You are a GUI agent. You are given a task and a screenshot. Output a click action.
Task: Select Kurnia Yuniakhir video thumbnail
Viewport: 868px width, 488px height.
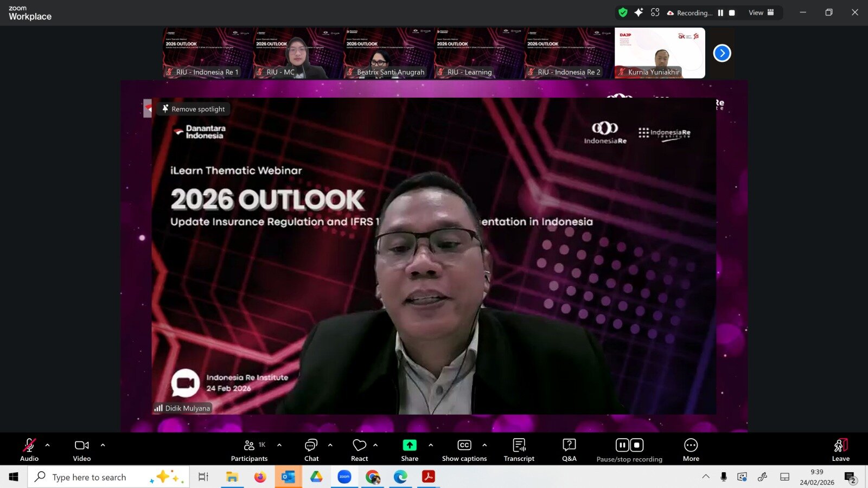pyautogui.click(x=660, y=53)
